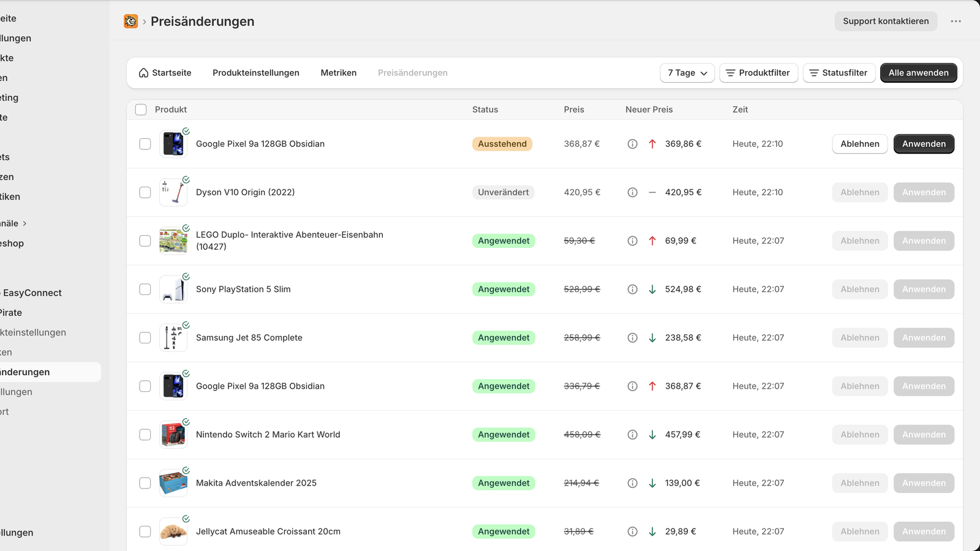This screenshot has width=980, height=551.
Task: Tick checkbox for Samsung Jet 85 Complete
Action: 145,338
